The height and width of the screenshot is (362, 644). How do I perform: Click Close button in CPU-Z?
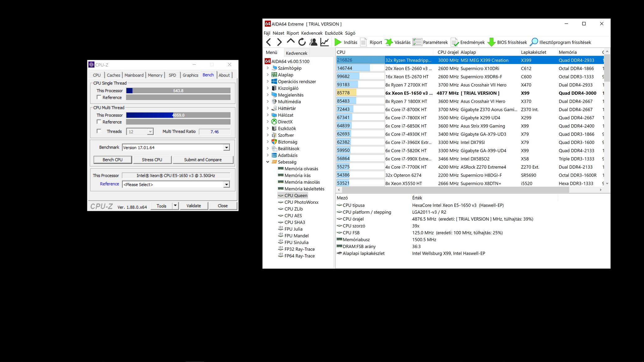click(x=223, y=206)
